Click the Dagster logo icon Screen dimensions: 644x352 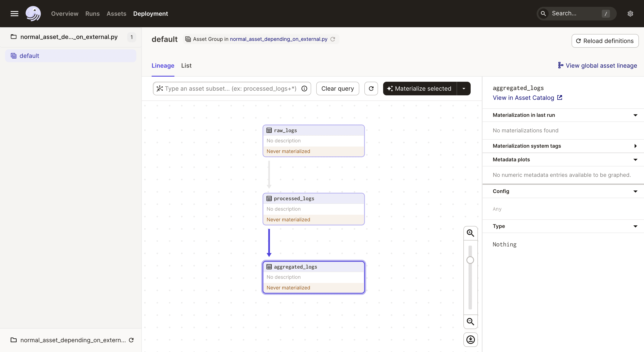click(x=33, y=13)
